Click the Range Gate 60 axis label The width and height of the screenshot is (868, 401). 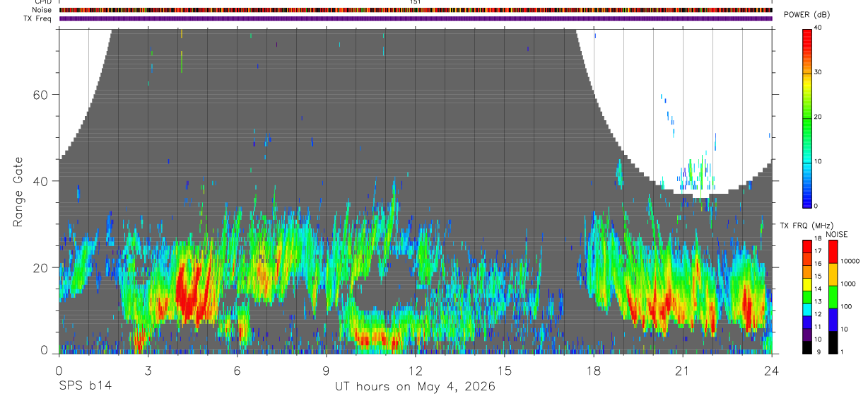coord(42,94)
